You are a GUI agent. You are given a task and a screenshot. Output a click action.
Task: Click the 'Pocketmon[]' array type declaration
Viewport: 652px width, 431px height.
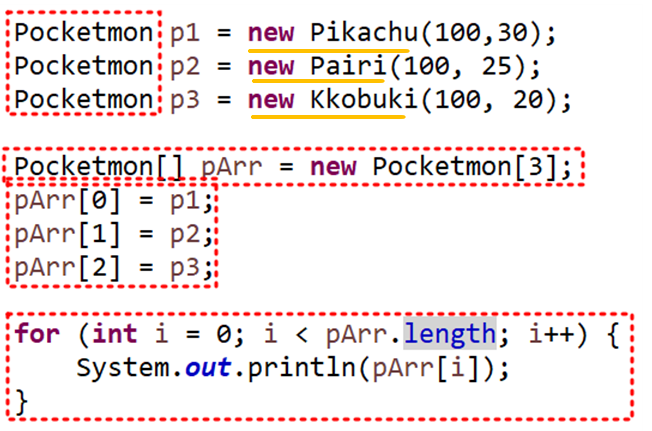(x=99, y=167)
